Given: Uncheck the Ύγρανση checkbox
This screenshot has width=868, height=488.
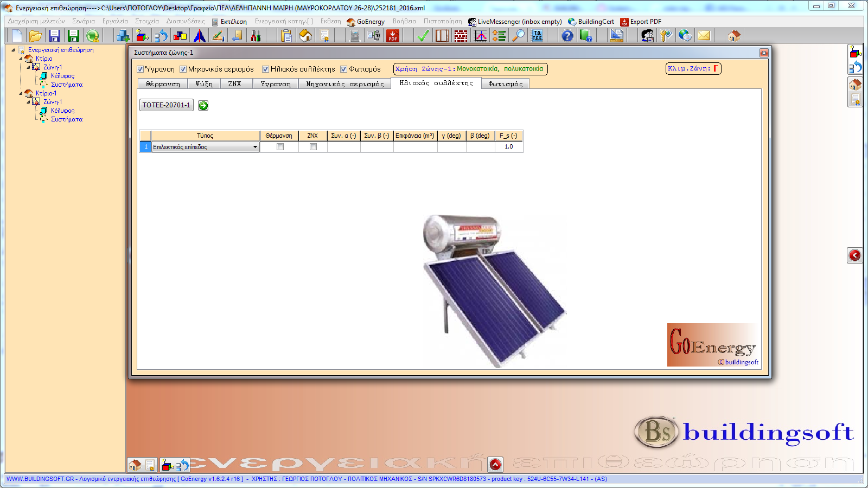Looking at the screenshot, I should 141,69.
